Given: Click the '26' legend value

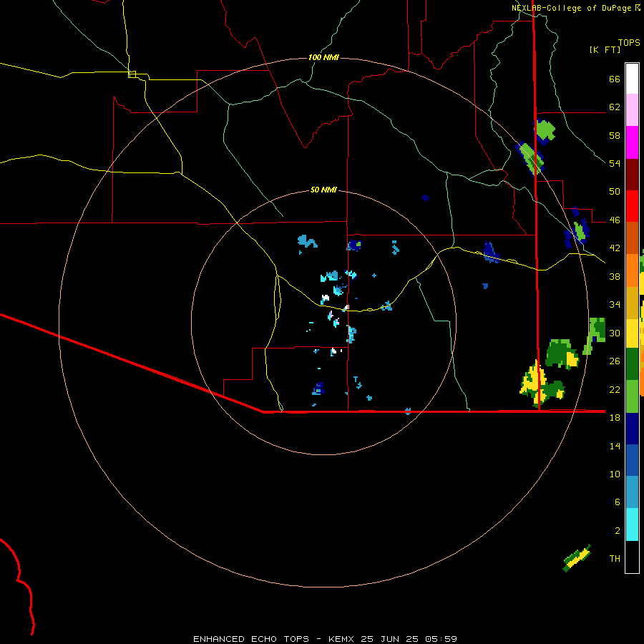Looking at the screenshot, I should [x=615, y=361].
